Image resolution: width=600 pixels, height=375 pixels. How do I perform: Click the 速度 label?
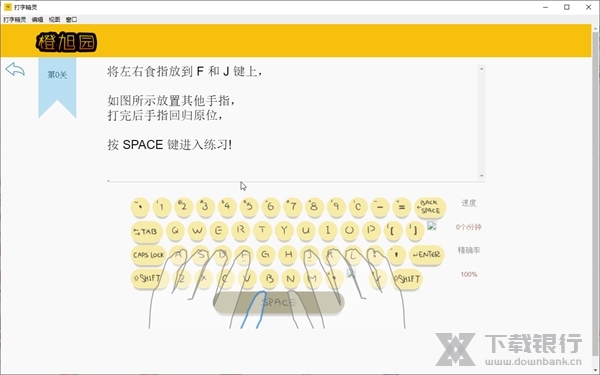(x=469, y=203)
